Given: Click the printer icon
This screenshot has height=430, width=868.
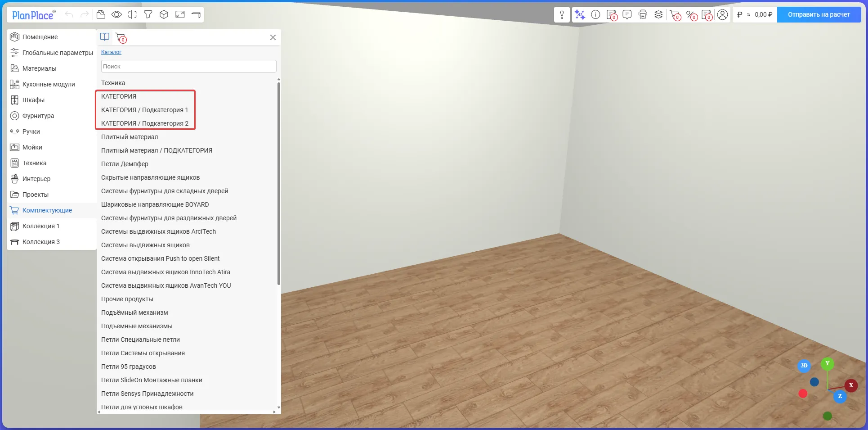Looking at the screenshot, I should (x=643, y=15).
